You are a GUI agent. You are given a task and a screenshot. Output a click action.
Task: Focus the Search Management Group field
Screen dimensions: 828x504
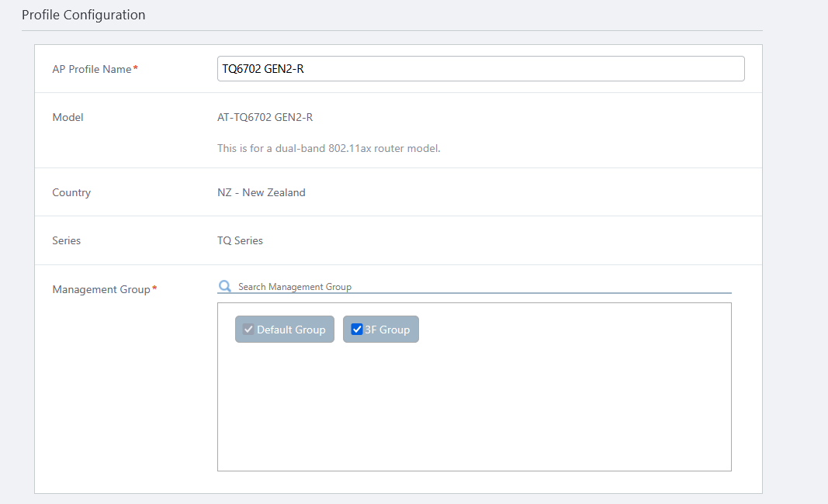coord(481,287)
